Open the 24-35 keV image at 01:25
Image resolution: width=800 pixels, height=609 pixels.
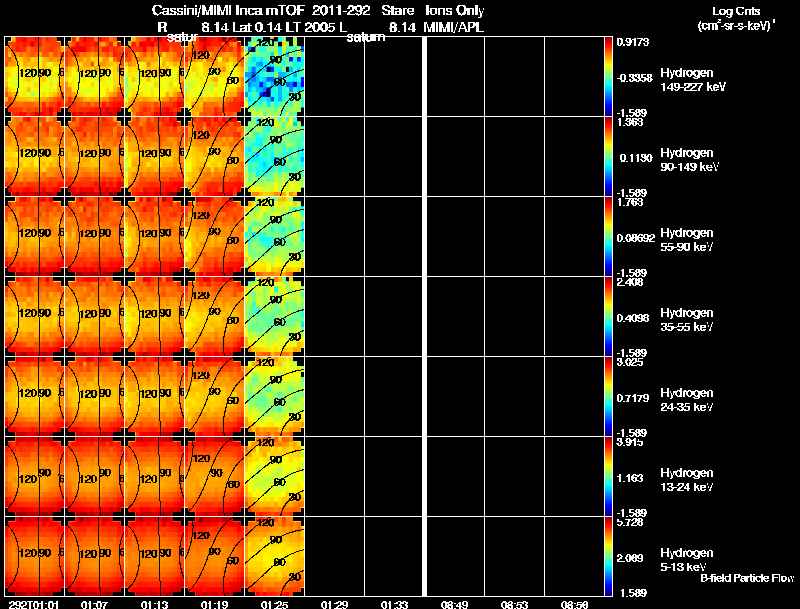coord(274,396)
